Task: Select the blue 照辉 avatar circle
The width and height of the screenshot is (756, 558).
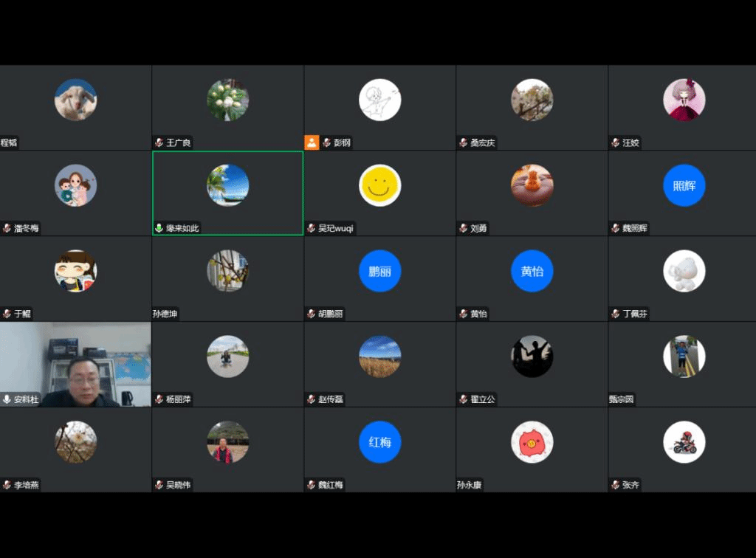Action: 684,185
